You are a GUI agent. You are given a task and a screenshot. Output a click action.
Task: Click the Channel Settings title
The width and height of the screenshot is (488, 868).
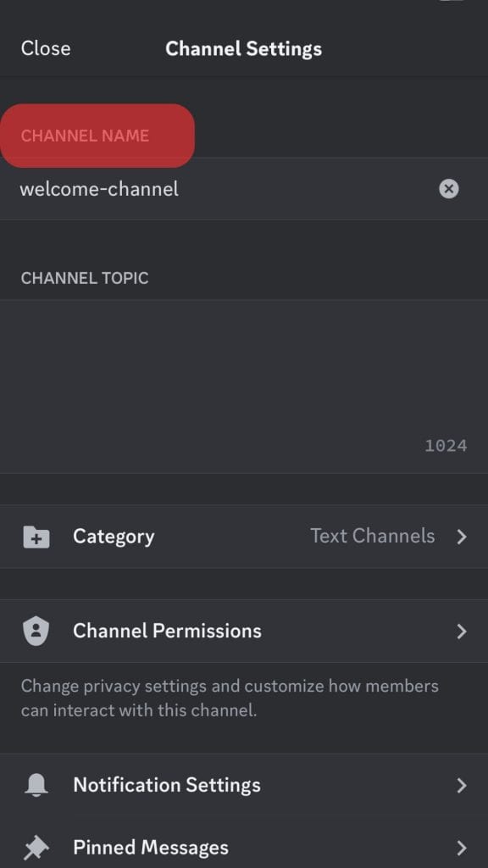pos(244,48)
